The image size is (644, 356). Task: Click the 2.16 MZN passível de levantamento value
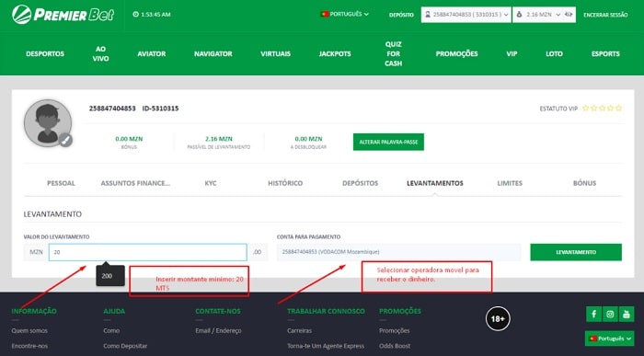click(x=219, y=139)
